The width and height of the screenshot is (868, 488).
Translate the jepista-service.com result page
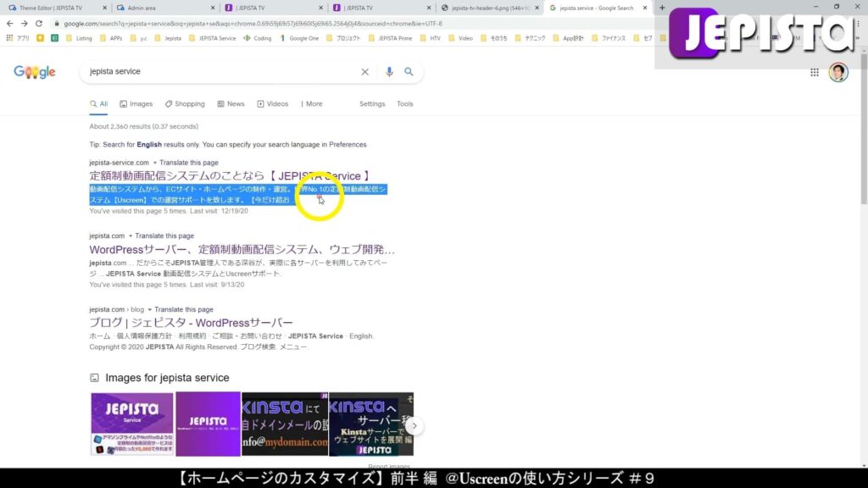(189, 163)
